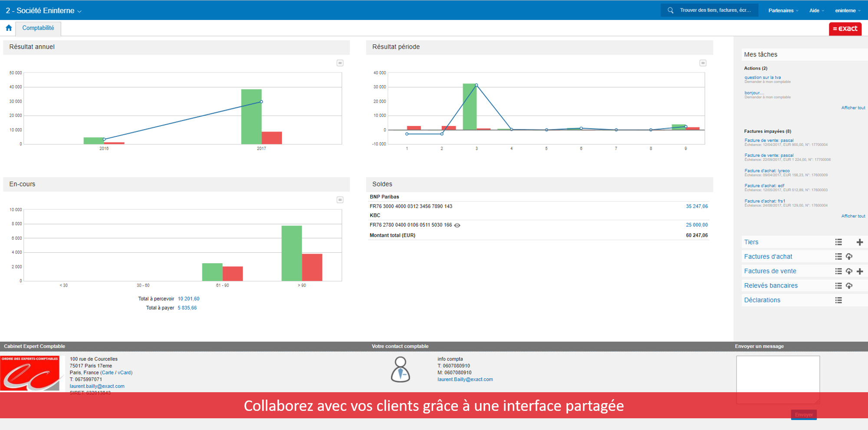Open the Carte map link

pyautogui.click(x=108, y=373)
